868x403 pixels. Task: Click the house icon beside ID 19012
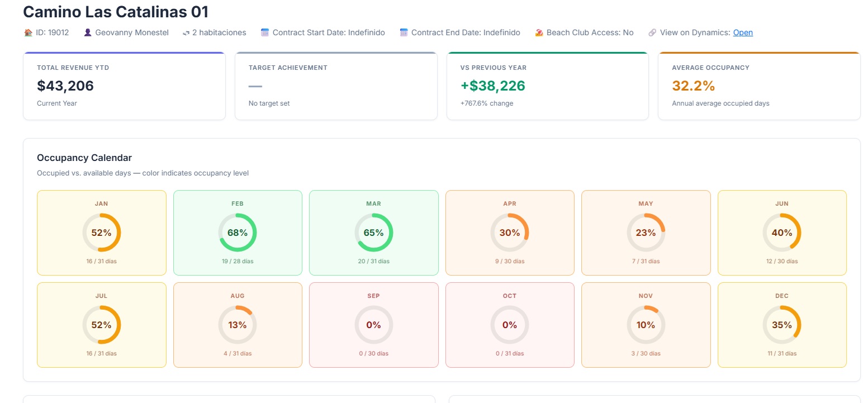pos(28,33)
